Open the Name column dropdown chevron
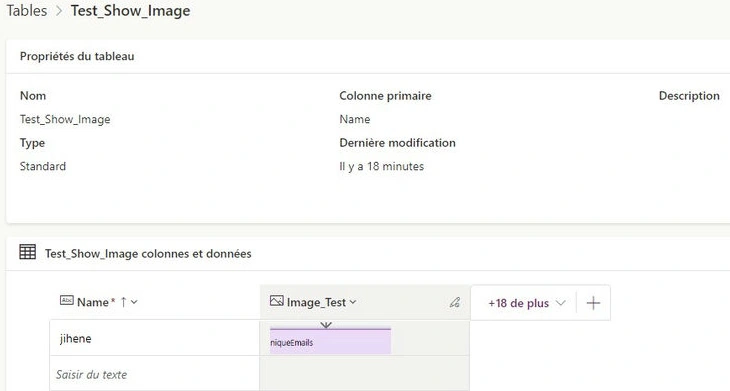Image resolution: width=730 pixels, height=391 pixels. point(134,302)
